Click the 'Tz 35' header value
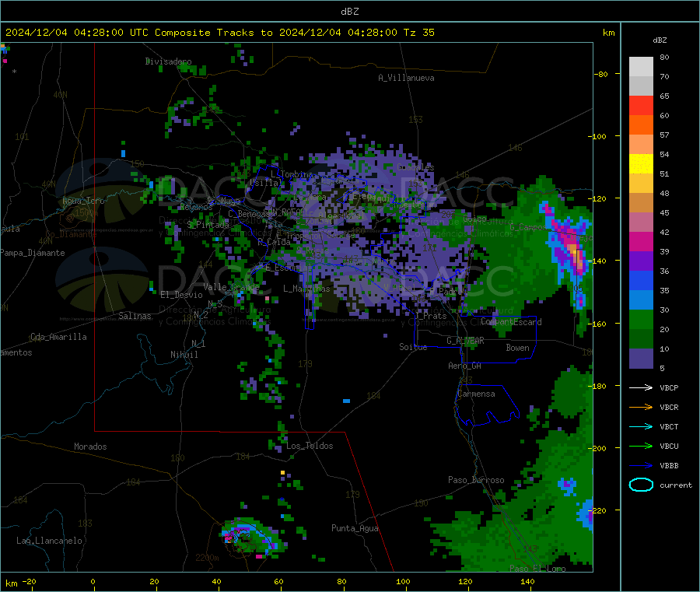 pyautogui.click(x=418, y=33)
